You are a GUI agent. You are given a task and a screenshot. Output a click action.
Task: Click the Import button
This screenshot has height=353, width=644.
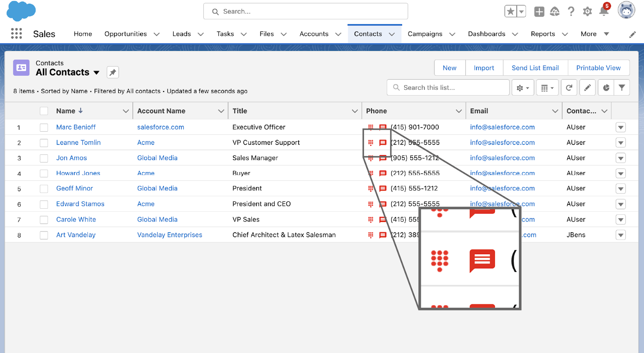pos(484,68)
